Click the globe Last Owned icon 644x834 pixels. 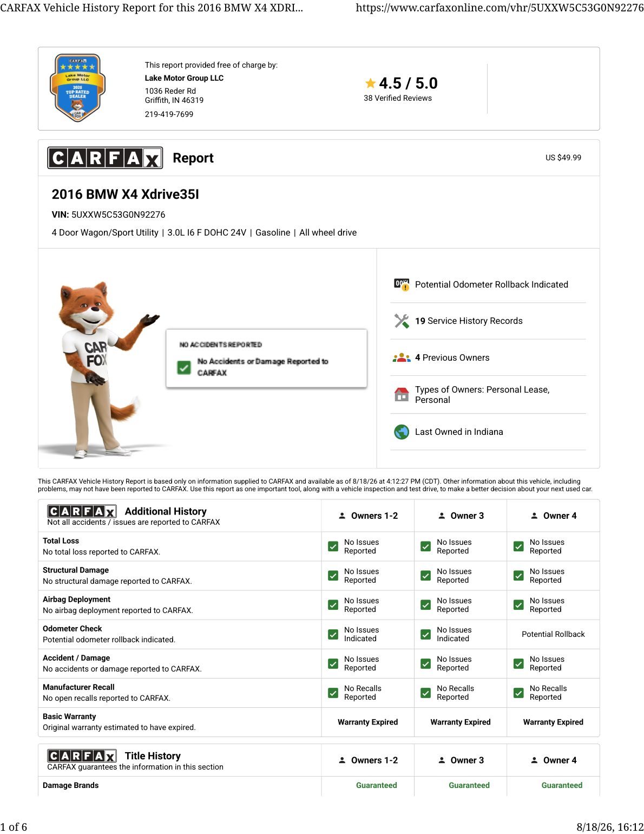tap(402, 432)
